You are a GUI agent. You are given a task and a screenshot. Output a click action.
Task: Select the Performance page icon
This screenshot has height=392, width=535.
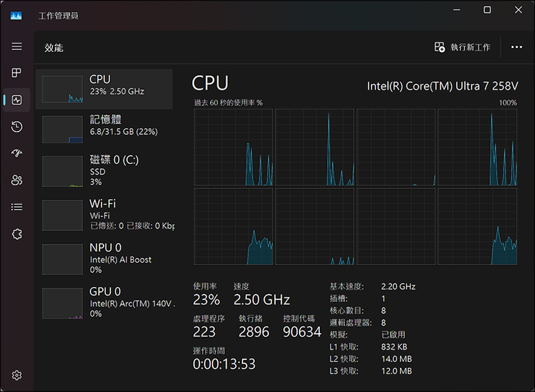pos(16,100)
